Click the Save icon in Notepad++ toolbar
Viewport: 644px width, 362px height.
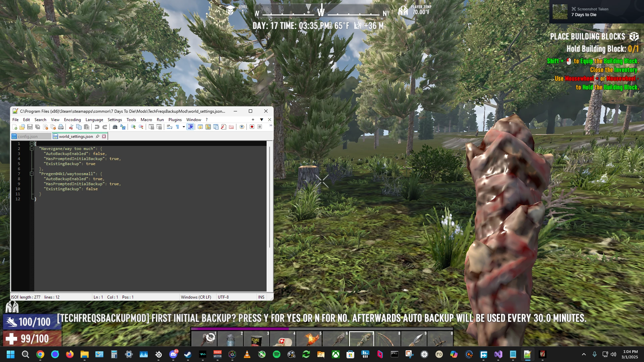coord(30,127)
